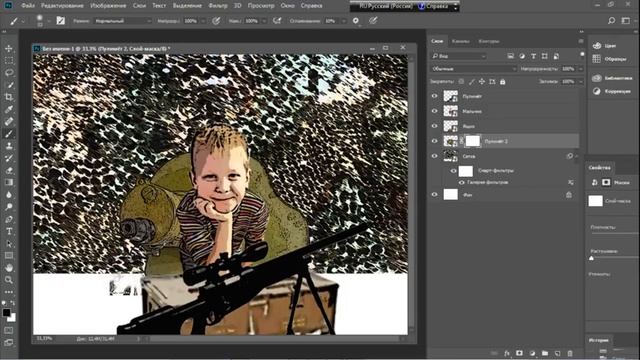Hide the Фон background layer

tap(435, 195)
